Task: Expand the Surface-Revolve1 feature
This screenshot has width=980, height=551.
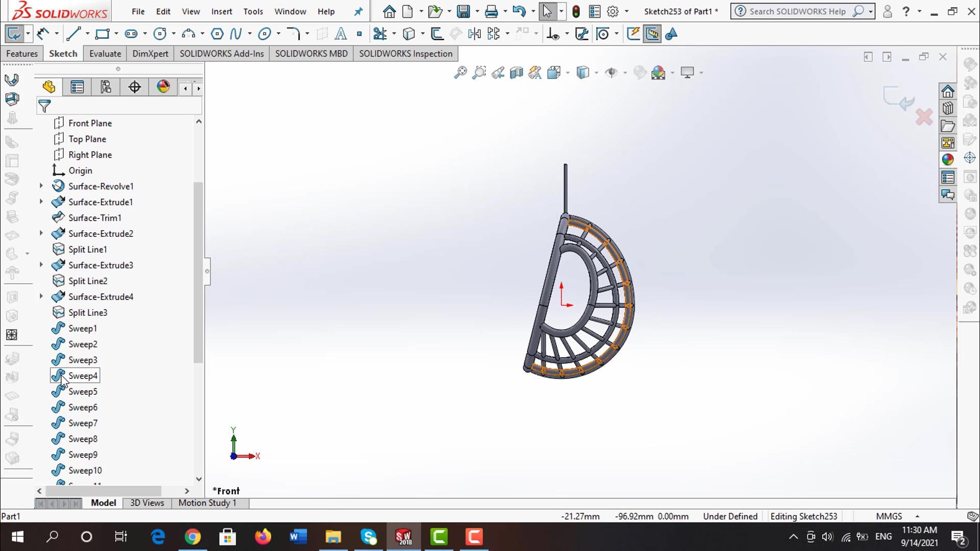Action: [41, 186]
